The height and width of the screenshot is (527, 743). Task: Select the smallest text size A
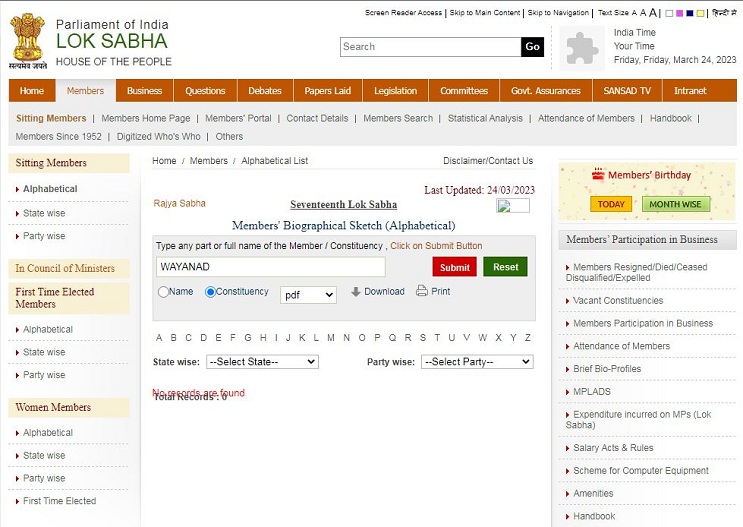pos(633,13)
